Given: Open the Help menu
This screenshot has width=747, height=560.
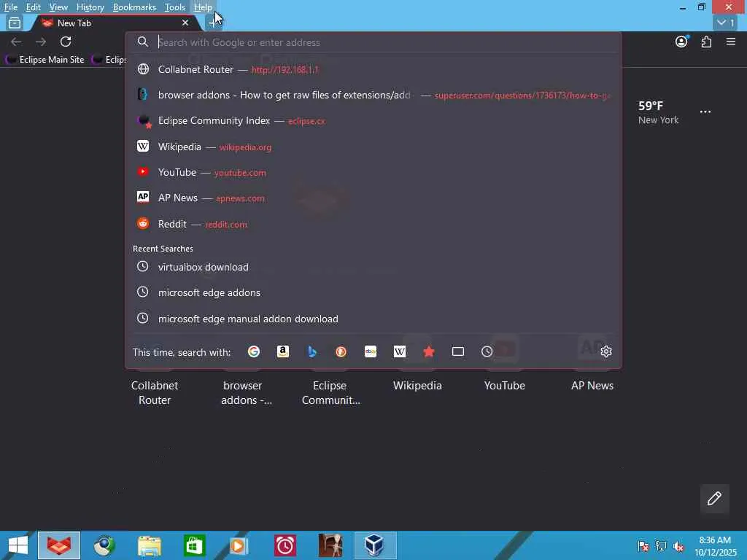Looking at the screenshot, I should (203, 7).
